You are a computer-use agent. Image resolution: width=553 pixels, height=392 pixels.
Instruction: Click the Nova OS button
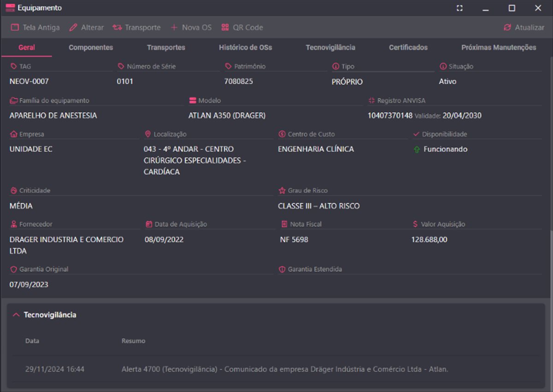(x=191, y=27)
